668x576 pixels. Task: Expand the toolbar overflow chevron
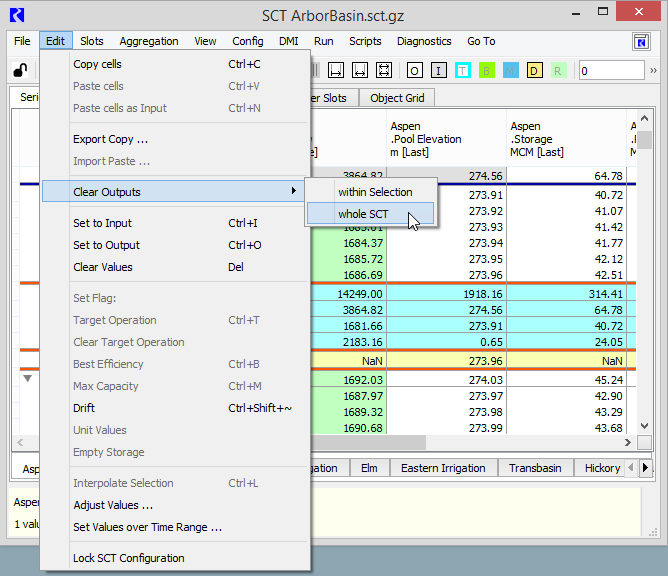point(654,71)
